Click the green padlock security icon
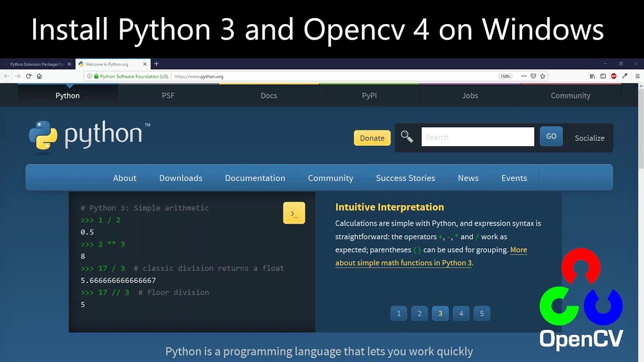The image size is (644, 362). pos(96,76)
